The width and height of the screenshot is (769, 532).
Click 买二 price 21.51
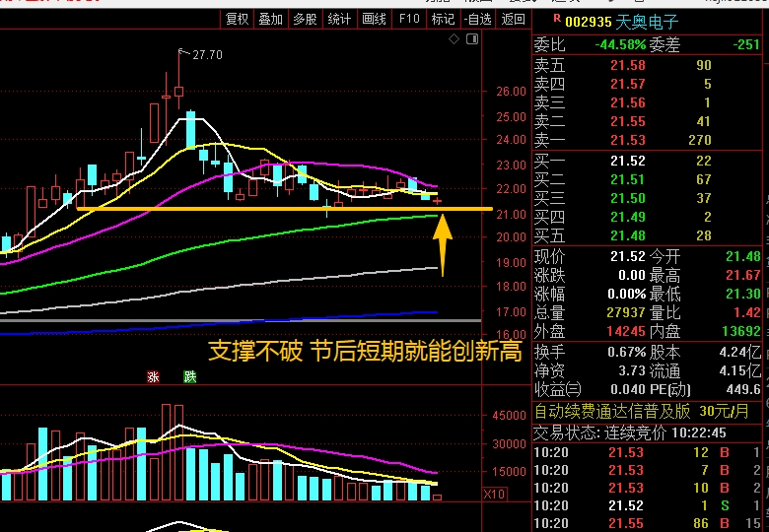628,179
